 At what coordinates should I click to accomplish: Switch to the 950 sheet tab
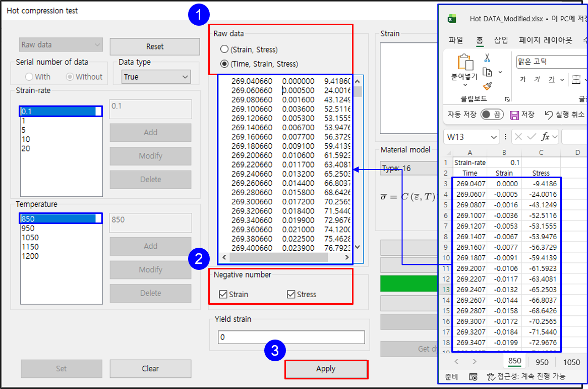pos(542,362)
